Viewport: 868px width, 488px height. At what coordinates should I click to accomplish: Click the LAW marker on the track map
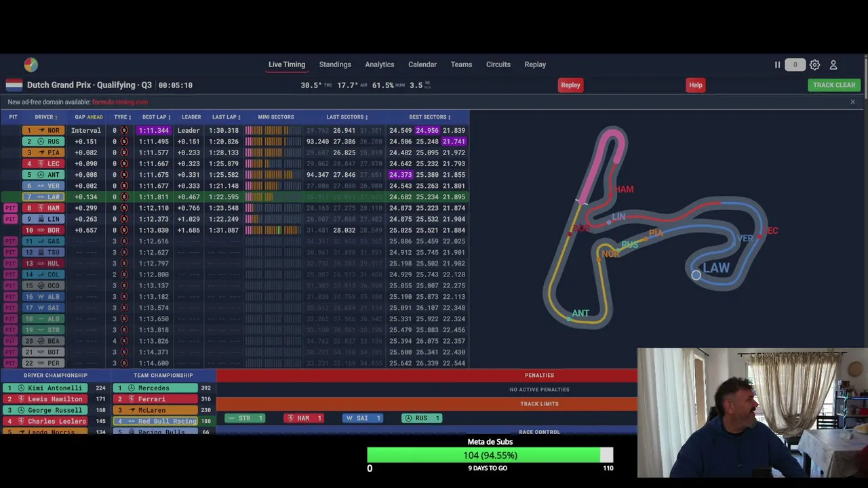click(x=696, y=274)
